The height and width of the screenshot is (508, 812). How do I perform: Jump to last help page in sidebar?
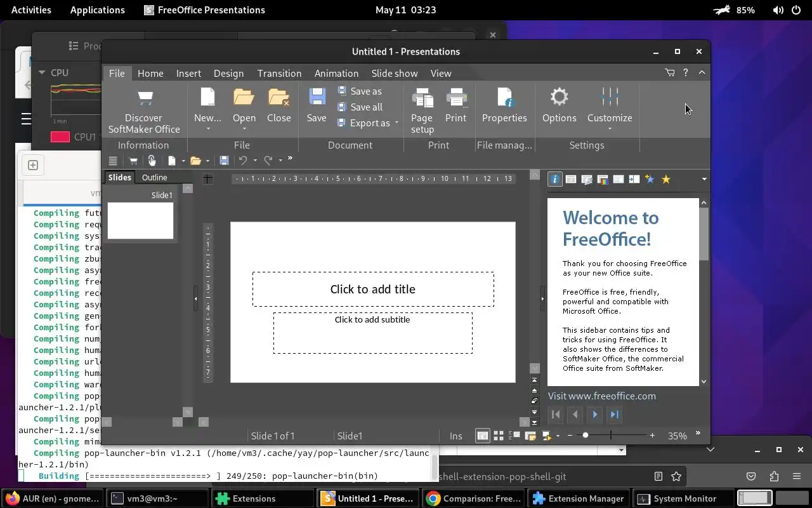614,415
